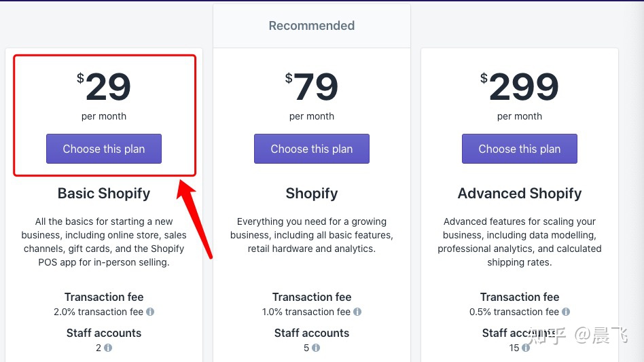This screenshot has width=644, height=362.
Task: Click the Advanced Shopify plan description text
Action: click(x=520, y=242)
